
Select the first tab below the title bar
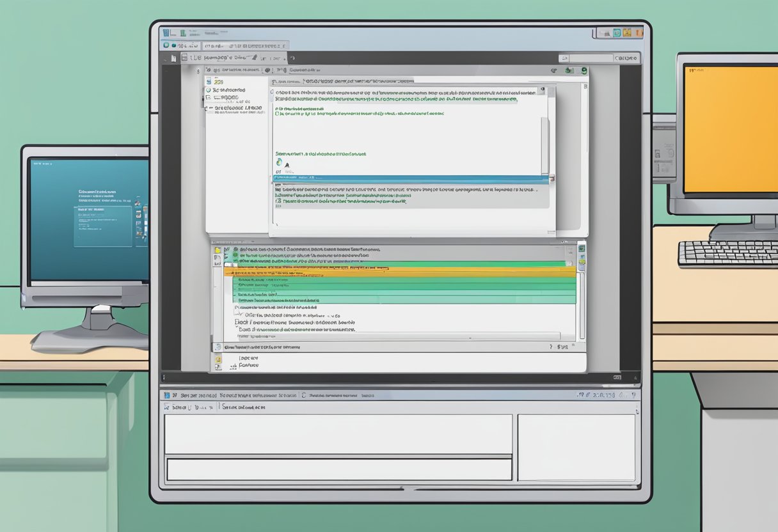(181, 45)
